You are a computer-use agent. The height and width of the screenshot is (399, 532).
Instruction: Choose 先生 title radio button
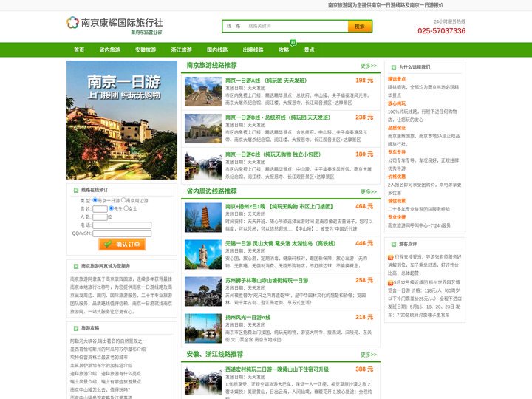click(111, 208)
